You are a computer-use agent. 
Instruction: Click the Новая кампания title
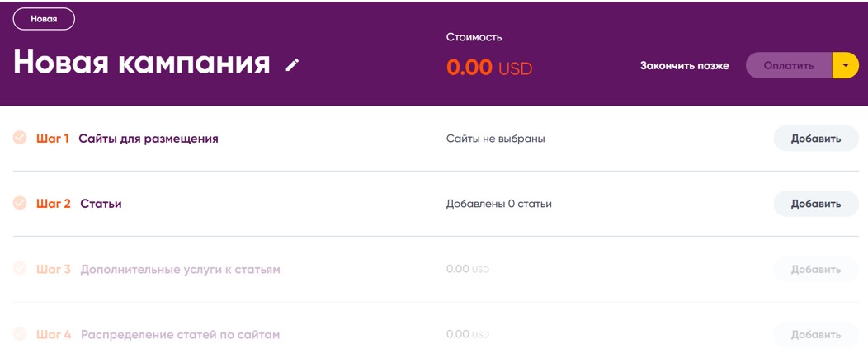pos(142,64)
